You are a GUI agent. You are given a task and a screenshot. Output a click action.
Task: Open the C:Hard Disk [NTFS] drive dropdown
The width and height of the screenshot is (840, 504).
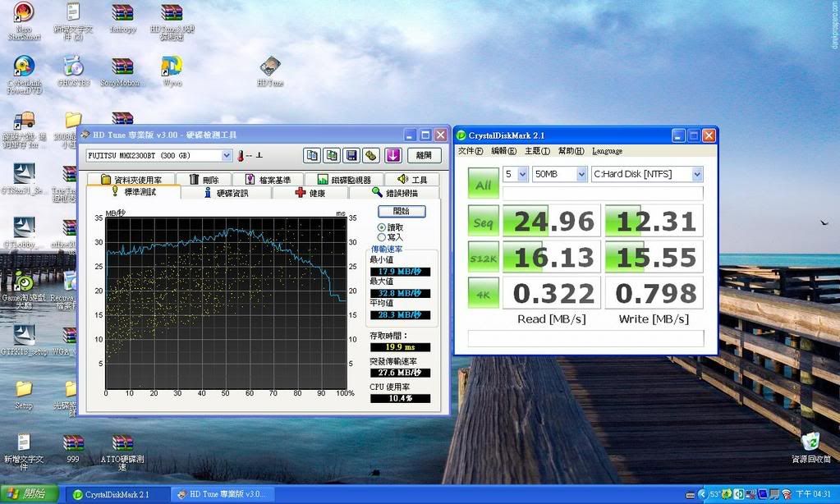pos(697,174)
